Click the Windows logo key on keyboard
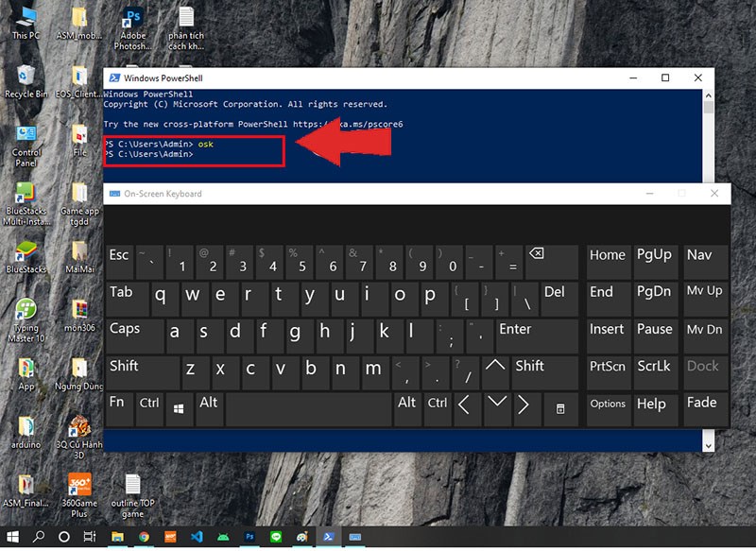 point(179,409)
